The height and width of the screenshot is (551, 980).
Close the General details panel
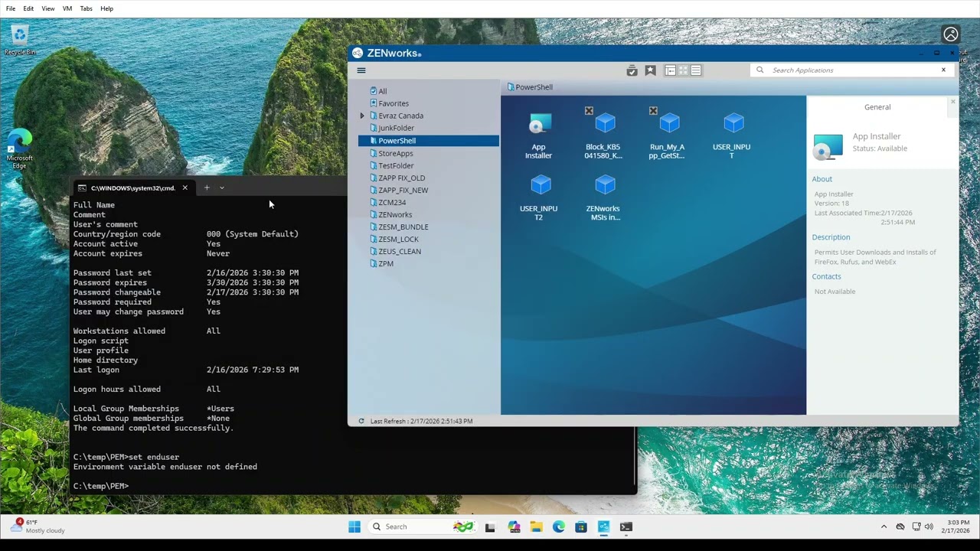[x=952, y=101]
